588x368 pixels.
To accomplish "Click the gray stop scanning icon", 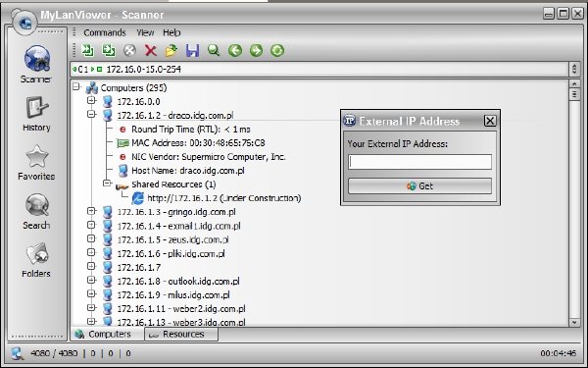I will click(x=129, y=50).
